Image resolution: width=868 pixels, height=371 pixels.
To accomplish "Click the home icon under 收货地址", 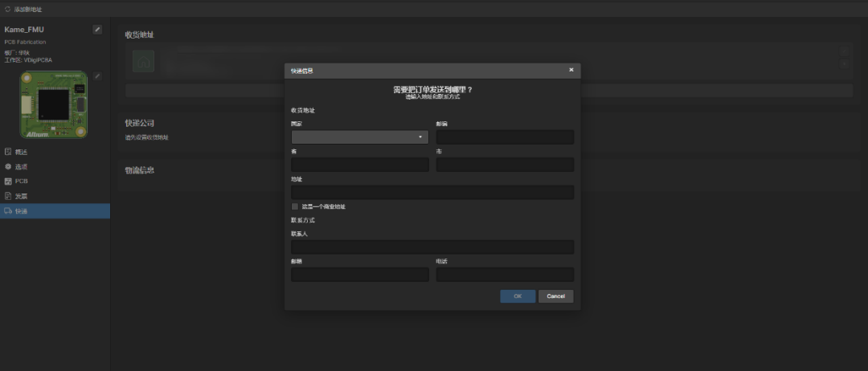I will tap(143, 61).
